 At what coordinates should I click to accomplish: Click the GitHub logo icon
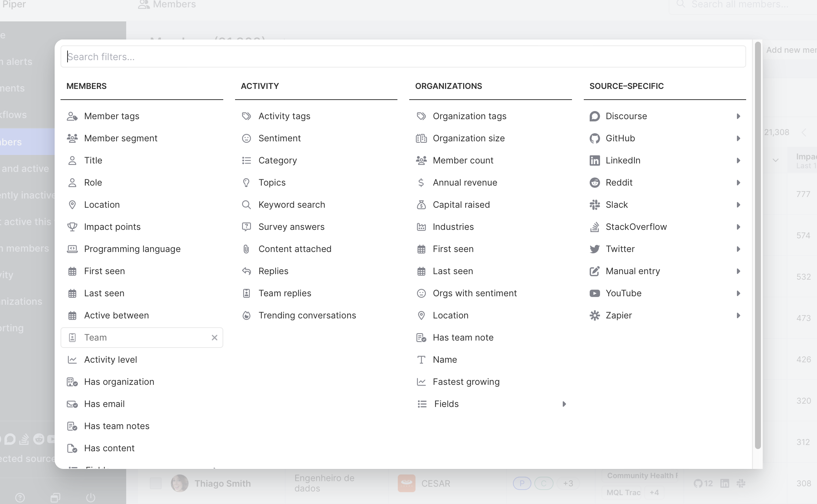(x=594, y=138)
